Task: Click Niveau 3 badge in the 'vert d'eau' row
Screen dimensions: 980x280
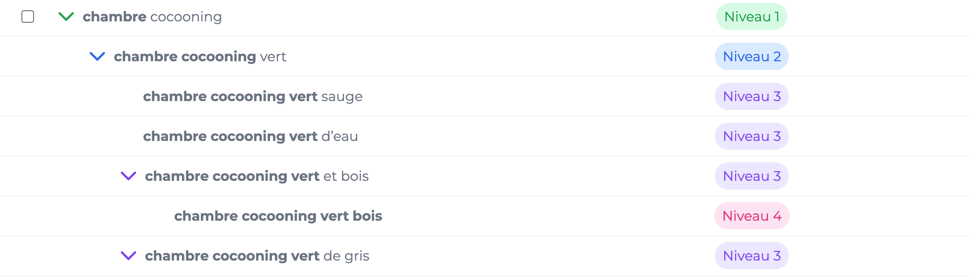Action: click(751, 136)
